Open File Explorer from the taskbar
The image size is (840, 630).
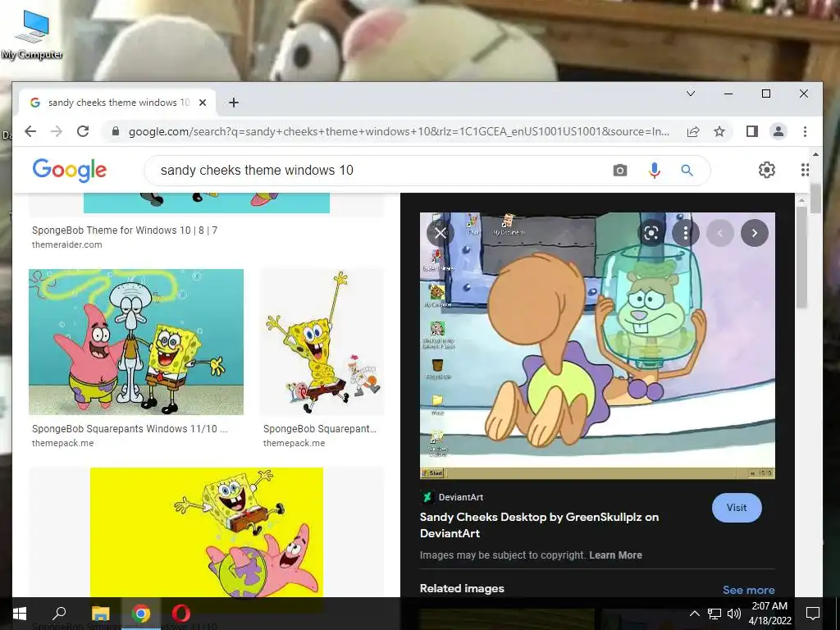[x=100, y=614]
